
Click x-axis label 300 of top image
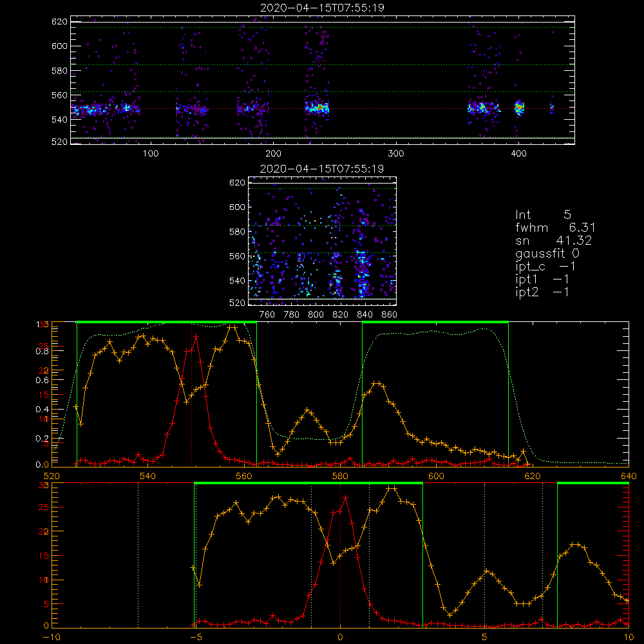point(396,153)
